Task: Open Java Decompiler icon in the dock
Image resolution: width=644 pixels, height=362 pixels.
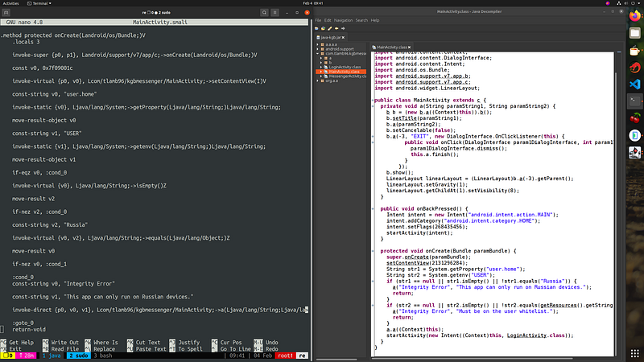Action: (635, 152)
